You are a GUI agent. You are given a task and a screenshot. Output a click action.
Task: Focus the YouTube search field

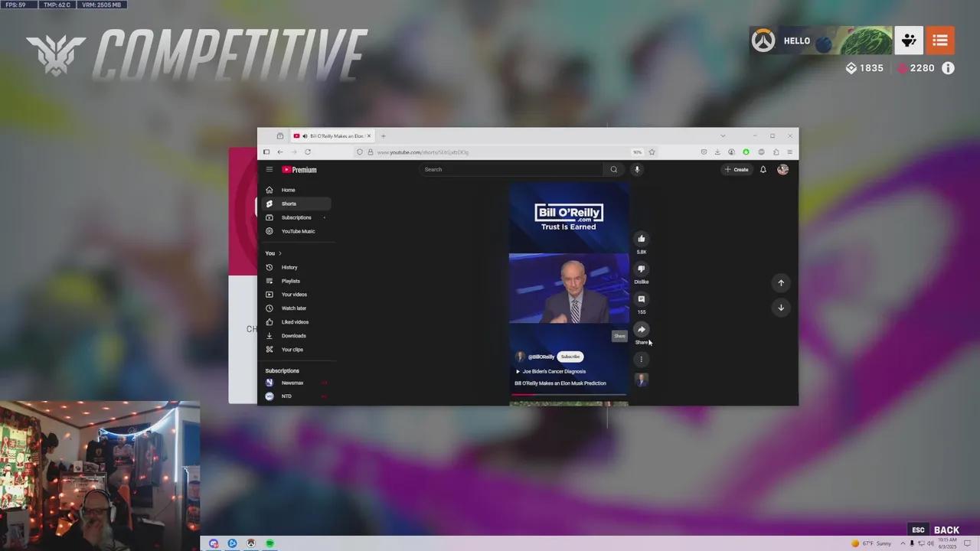tap(511, 170)
